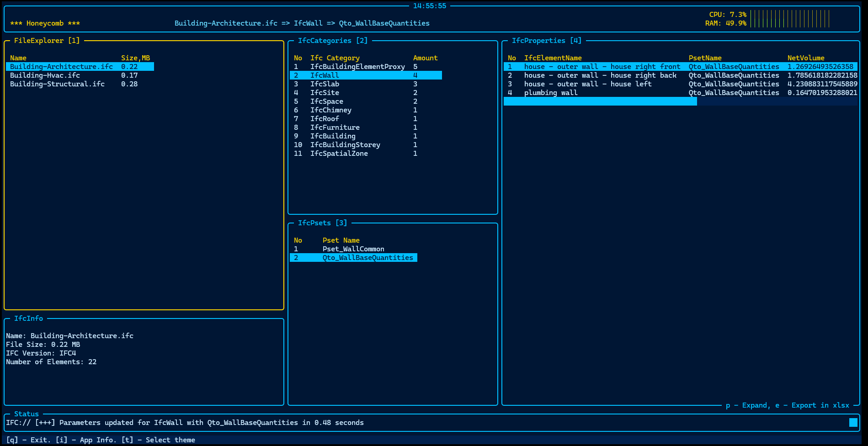This screenshot has width=868, height=446.
Task: Click the Size,MB column header
Action: 135,58
